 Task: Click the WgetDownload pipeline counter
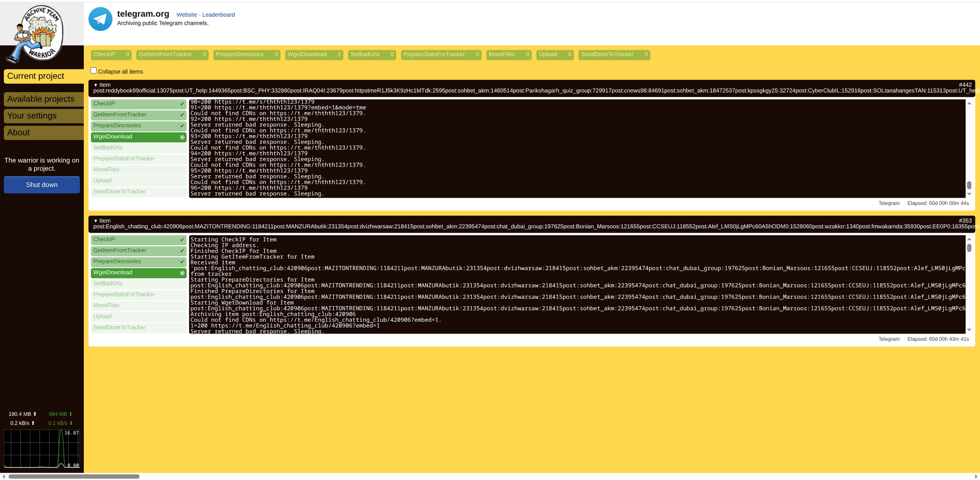(314, 55)
